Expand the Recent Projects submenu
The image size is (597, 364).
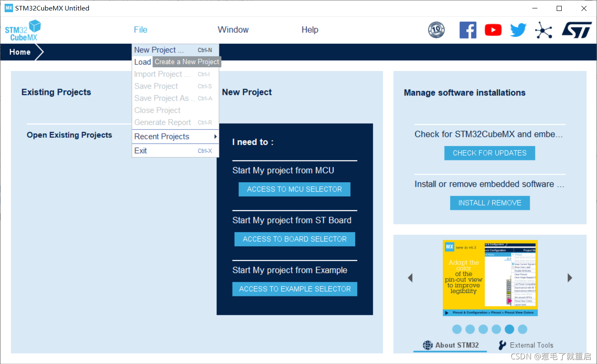(175, 136)
